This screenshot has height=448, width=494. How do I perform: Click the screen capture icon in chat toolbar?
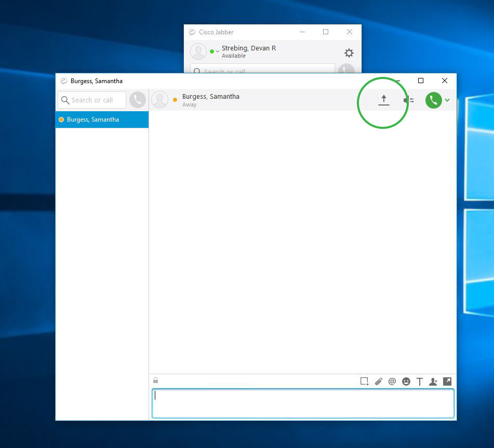click(x=364, y=381)
